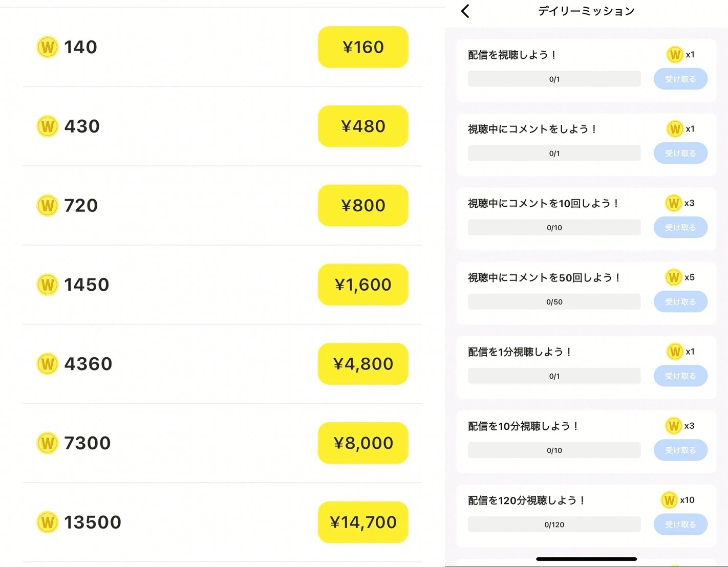Choose the ¥8,000 coin package
This screenshot has width=728, height=567.
(x=363, y=443)
